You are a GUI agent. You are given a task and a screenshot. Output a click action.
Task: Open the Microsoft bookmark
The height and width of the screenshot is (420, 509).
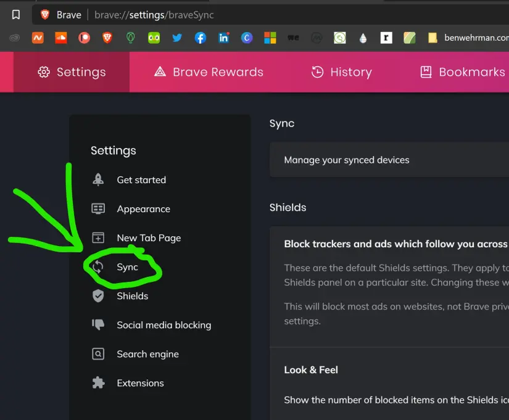(270, 38)
